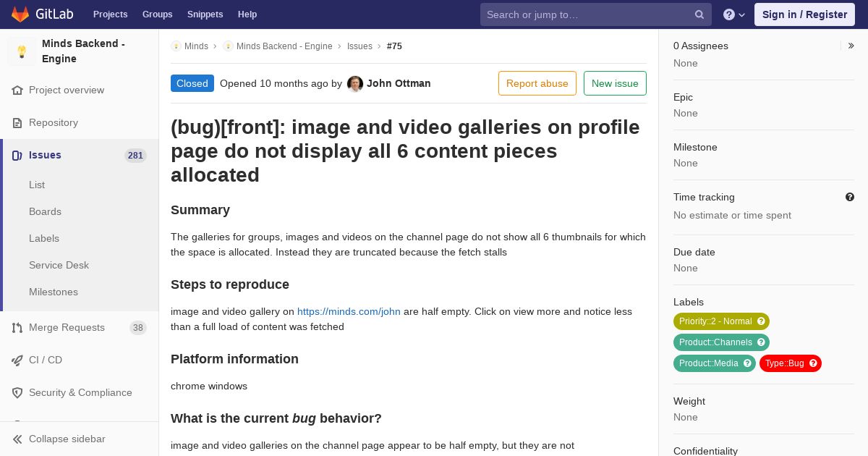868x456 pixels.
Task: Collapse the left sidebar
Action: pos(67,439)
